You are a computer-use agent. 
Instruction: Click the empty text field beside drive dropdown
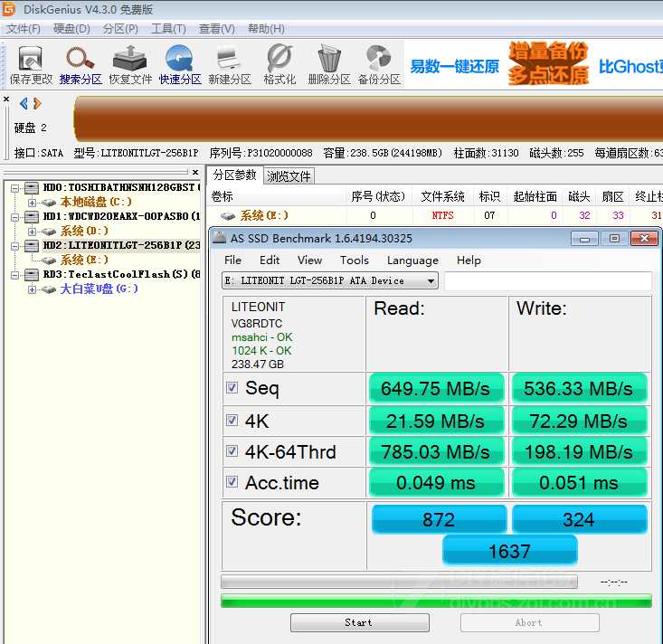click(546, 281)
